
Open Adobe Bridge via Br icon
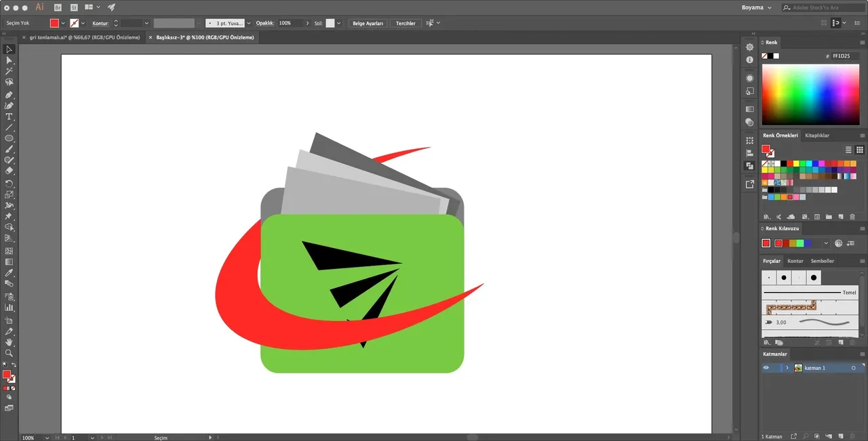57,7
